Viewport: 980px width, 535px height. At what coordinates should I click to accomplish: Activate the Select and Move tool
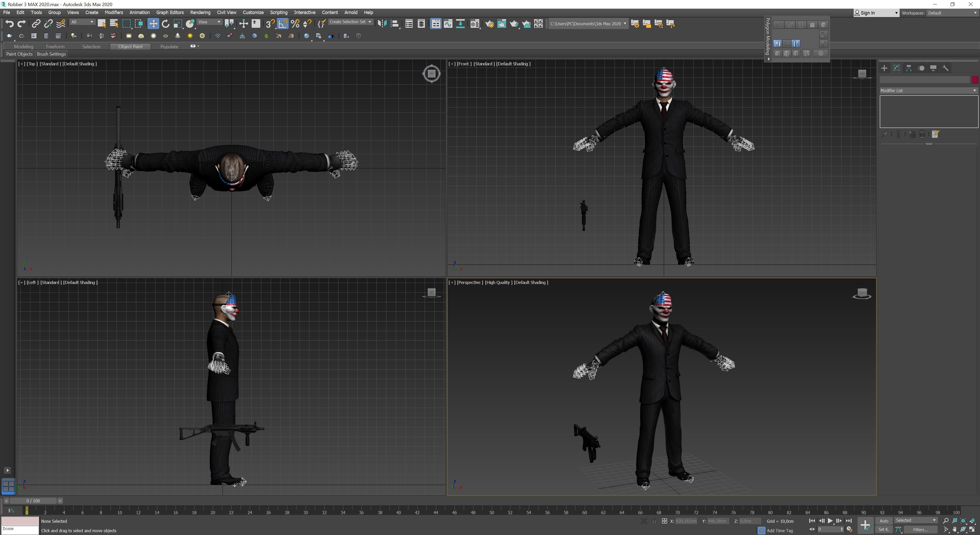click(x=153, y=23)
